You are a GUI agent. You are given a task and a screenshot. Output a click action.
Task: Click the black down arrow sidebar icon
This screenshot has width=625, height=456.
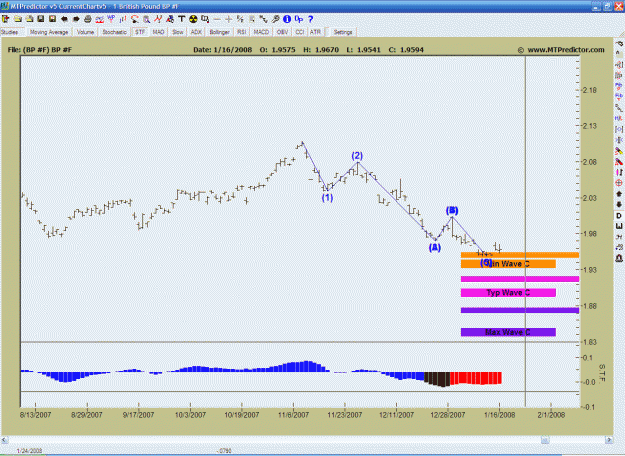tap(619, 204)
